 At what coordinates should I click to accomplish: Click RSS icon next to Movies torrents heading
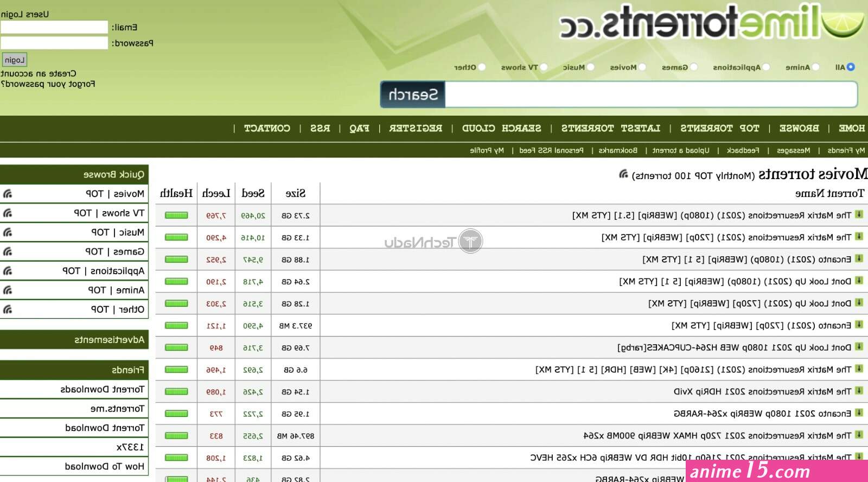click(x=623, y=174)
